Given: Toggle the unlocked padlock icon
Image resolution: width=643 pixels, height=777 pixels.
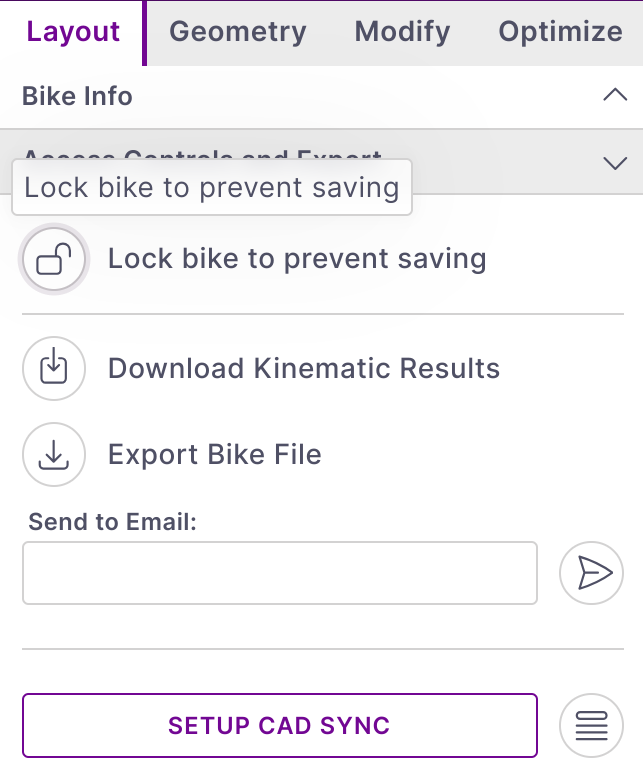Looking at the screenshot, I should coord(54,260).
